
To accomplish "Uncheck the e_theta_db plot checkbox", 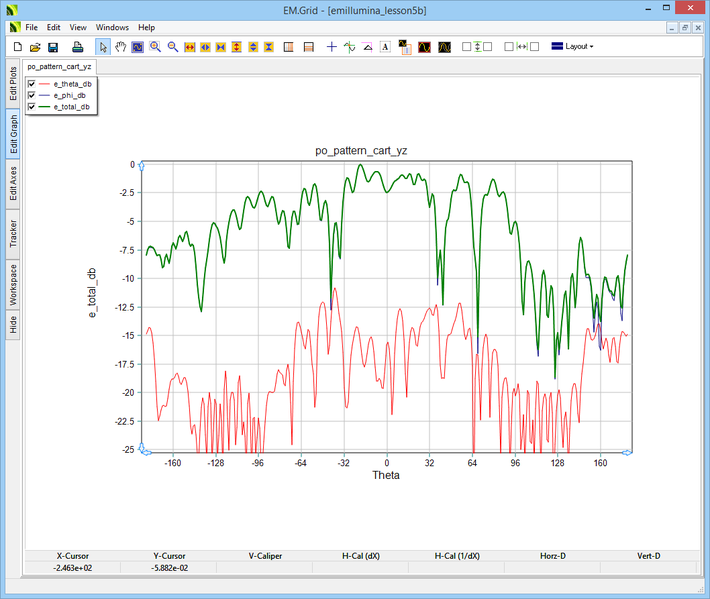I will (x=32, y=84).
